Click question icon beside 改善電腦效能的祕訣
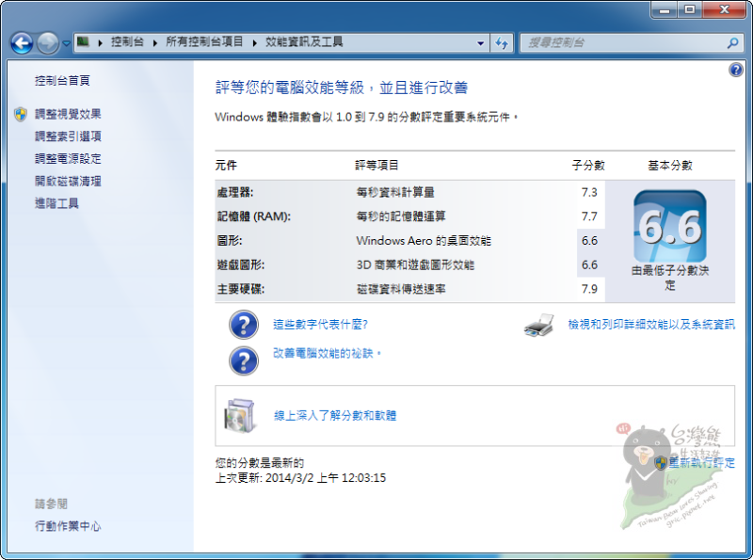 (244, 360)
